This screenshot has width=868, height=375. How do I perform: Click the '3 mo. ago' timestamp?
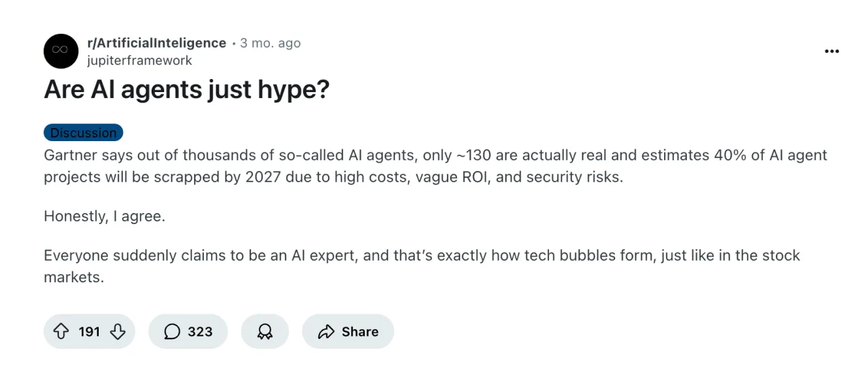[270, 43]
